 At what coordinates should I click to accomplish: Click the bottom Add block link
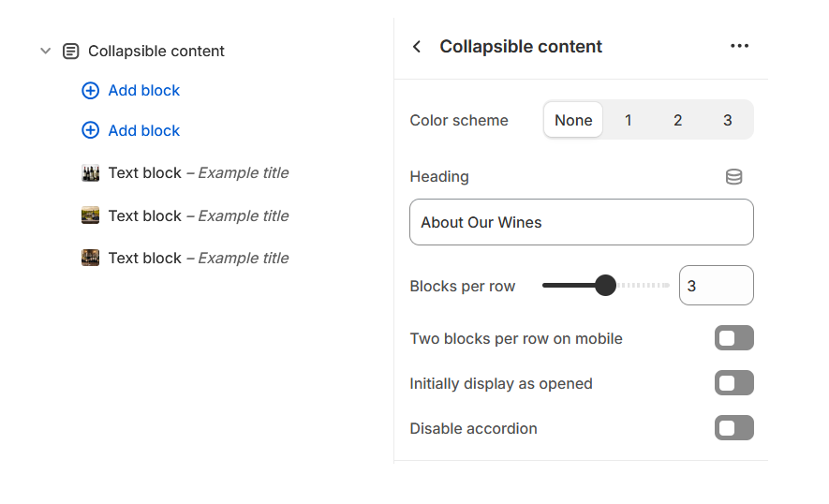click(x=143, y=131)
